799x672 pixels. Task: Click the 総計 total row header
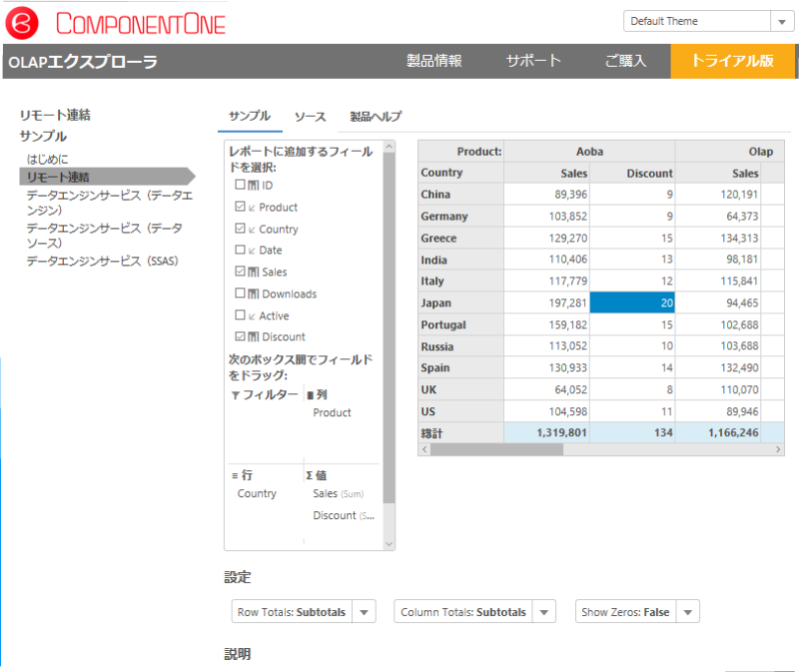point(461,433)
